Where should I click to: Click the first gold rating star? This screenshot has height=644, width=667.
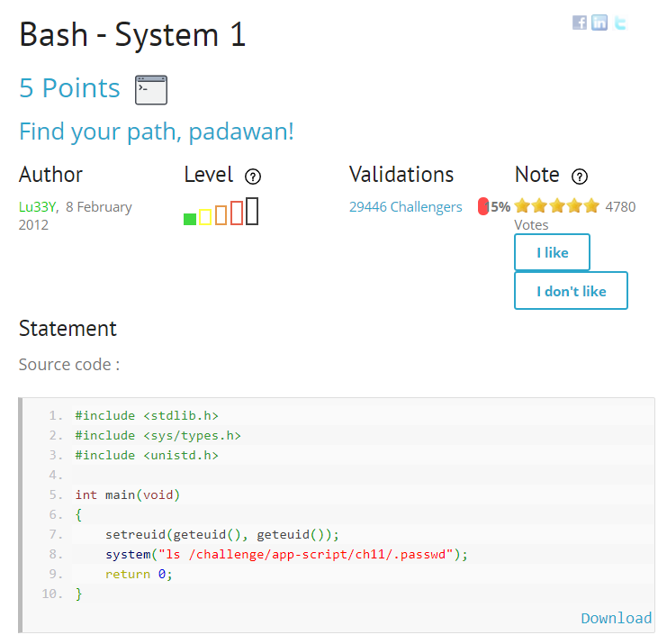click(522, 206)
